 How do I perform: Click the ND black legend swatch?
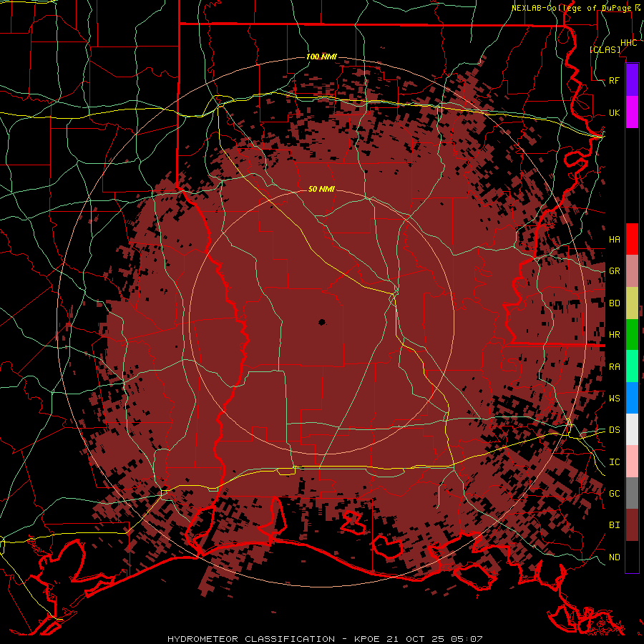632,557
